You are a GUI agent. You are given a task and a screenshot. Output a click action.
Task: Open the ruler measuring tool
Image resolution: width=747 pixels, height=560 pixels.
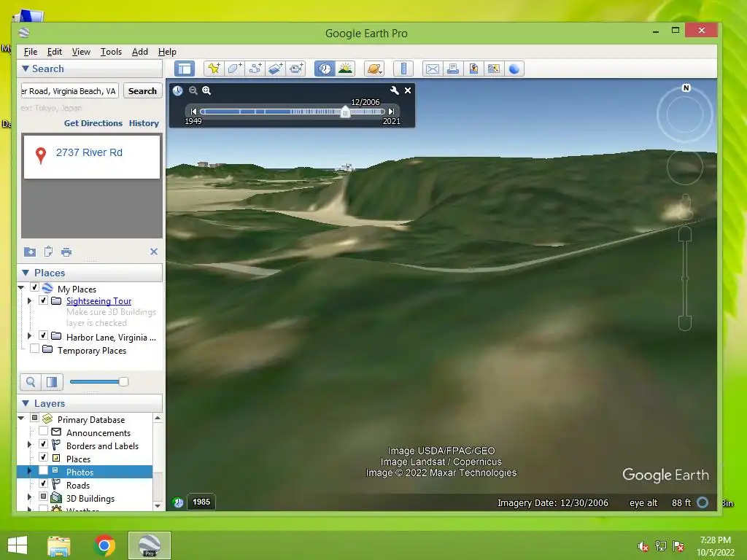coord(403,69)
